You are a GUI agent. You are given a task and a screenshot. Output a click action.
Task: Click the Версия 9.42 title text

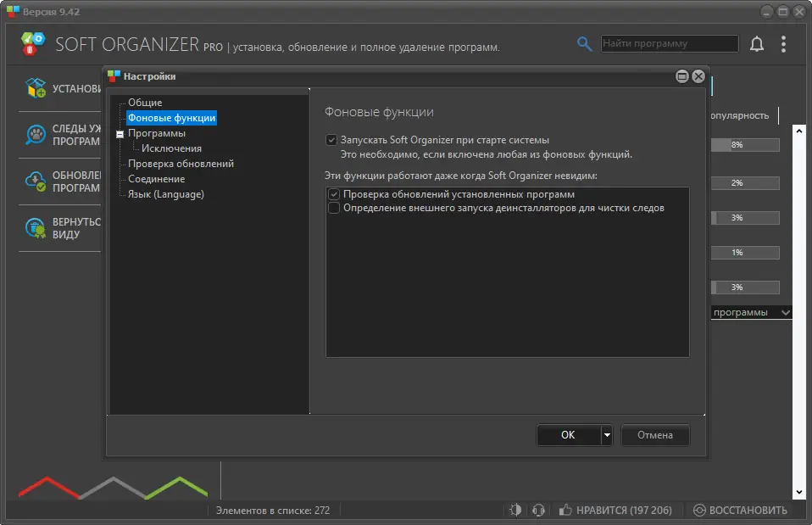(51, 11)
